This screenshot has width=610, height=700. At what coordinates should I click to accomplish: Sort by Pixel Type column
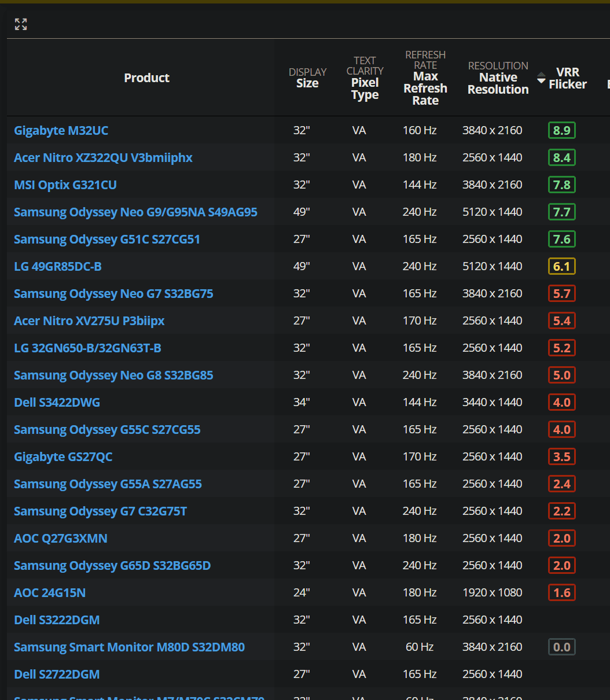click(x=365, y=78)
